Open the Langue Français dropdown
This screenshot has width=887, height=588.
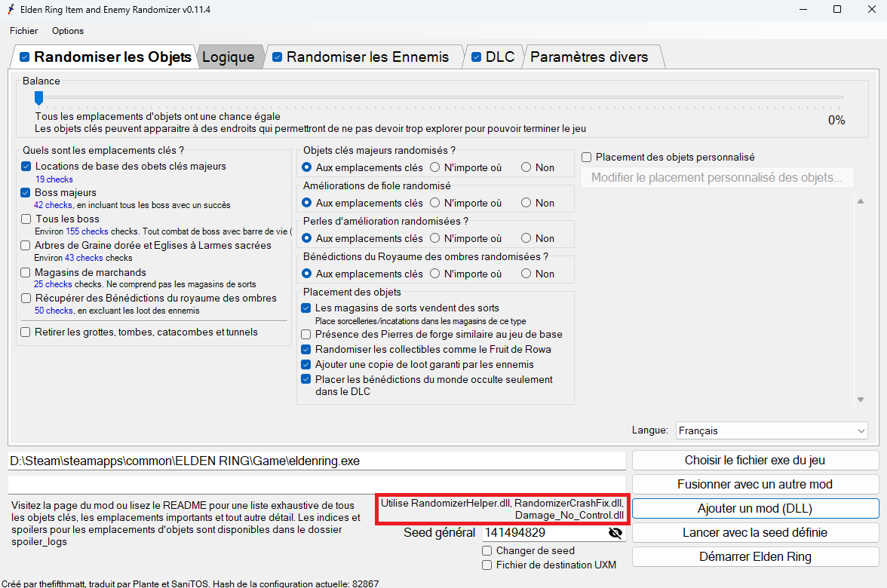(x=772, y=431)
